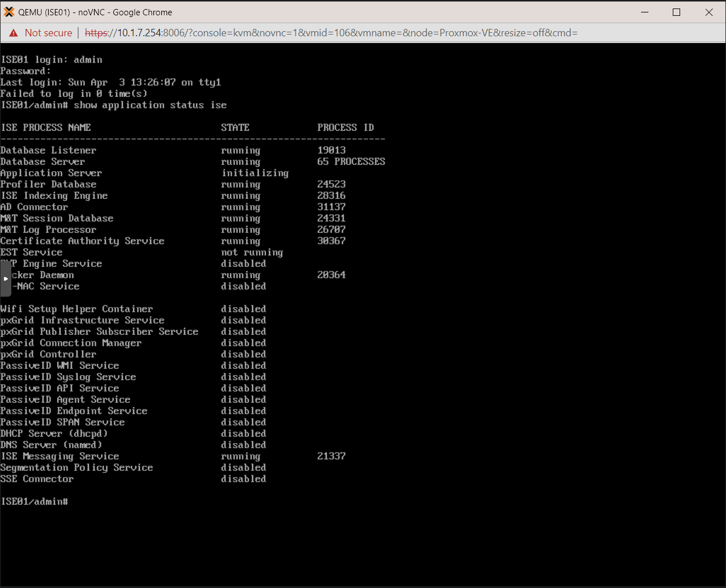Click the Database Listener process name
The height and width of the screenshot is (588, 726).
(48, 150)
